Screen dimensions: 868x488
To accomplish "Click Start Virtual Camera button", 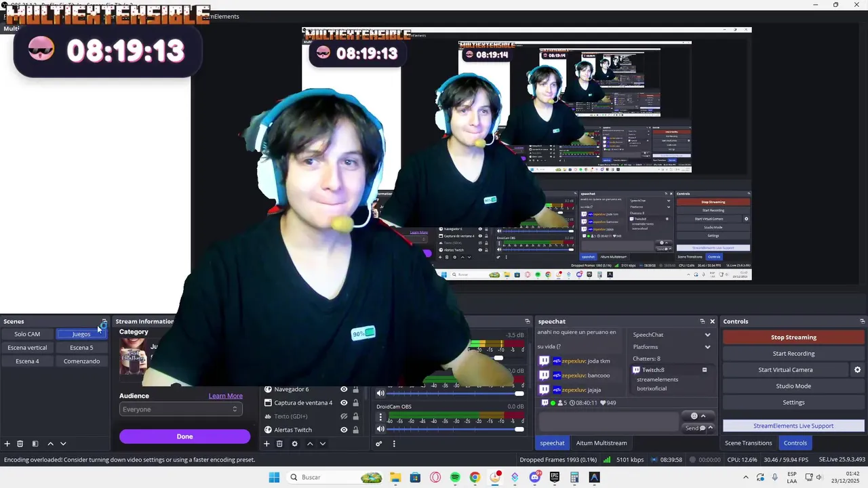I will (785, 370).
